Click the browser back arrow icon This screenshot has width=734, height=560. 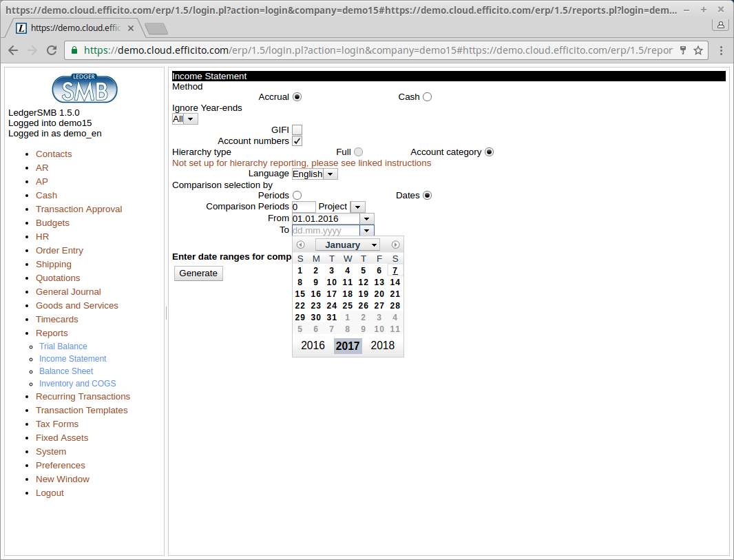click(13, 50)
